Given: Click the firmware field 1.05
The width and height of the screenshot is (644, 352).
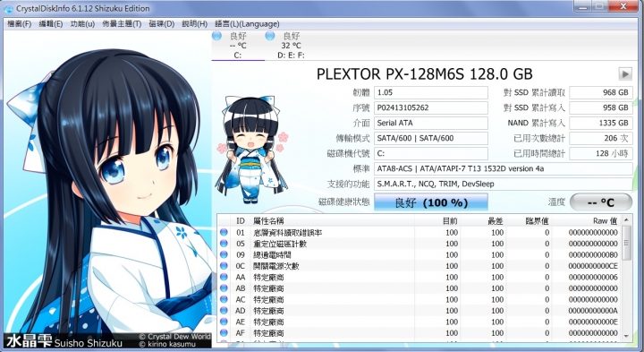Looking at the screenshot, I should [431, 92].
